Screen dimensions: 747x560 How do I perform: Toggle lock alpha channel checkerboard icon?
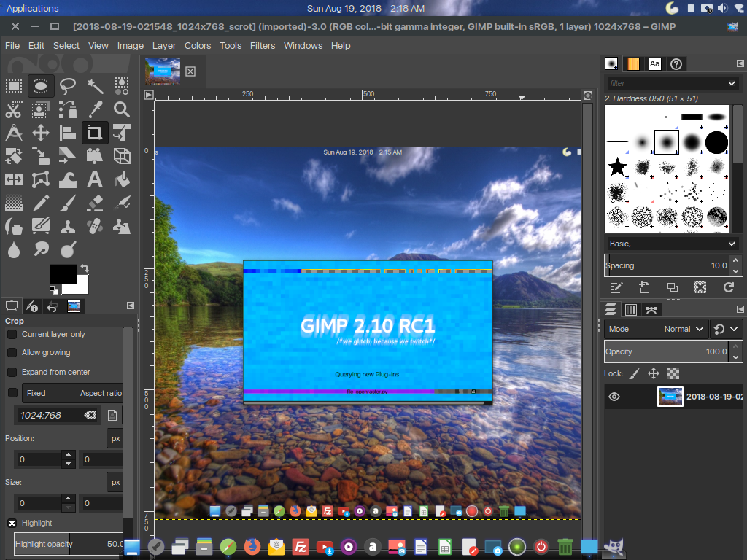pos(673,374)
